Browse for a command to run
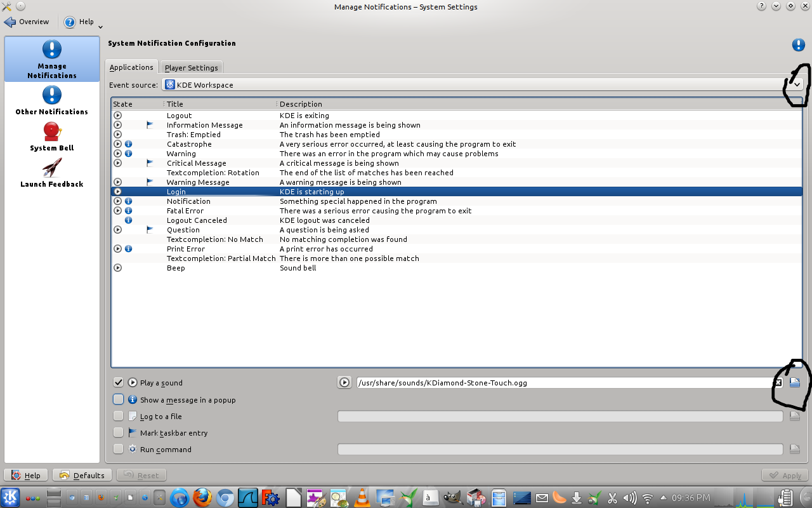 tap(794, 449)
